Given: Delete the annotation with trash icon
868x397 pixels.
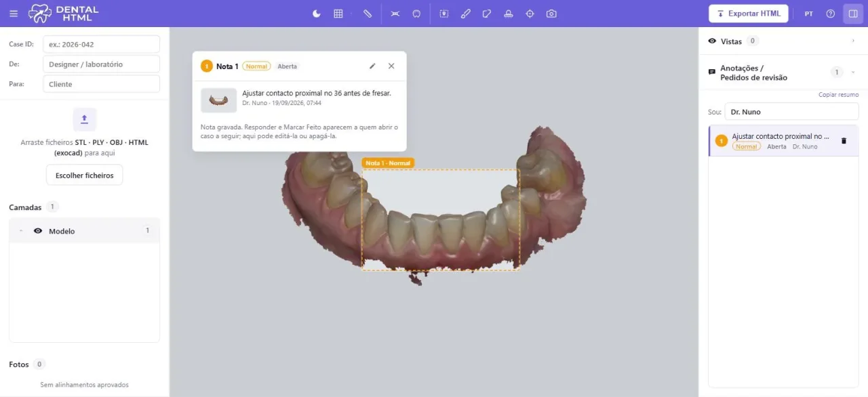Looking at the screenshot, I should [x=844, y=141].
